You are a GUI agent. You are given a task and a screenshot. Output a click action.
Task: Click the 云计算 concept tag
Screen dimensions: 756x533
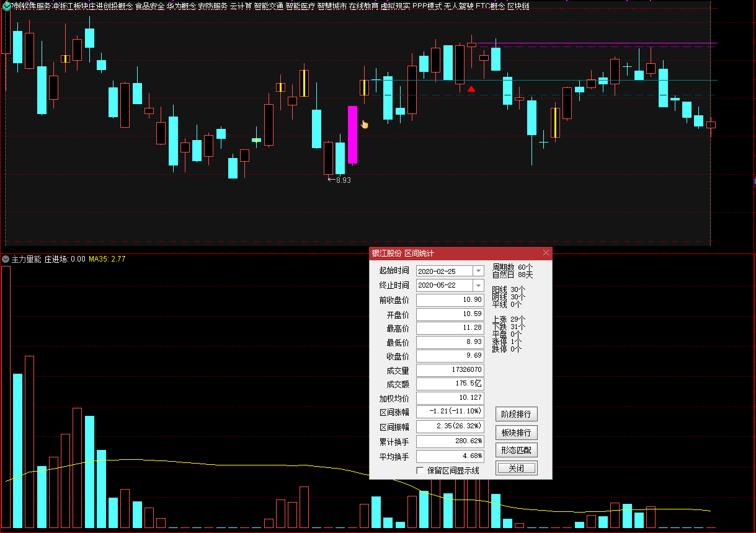coord(241,6)
